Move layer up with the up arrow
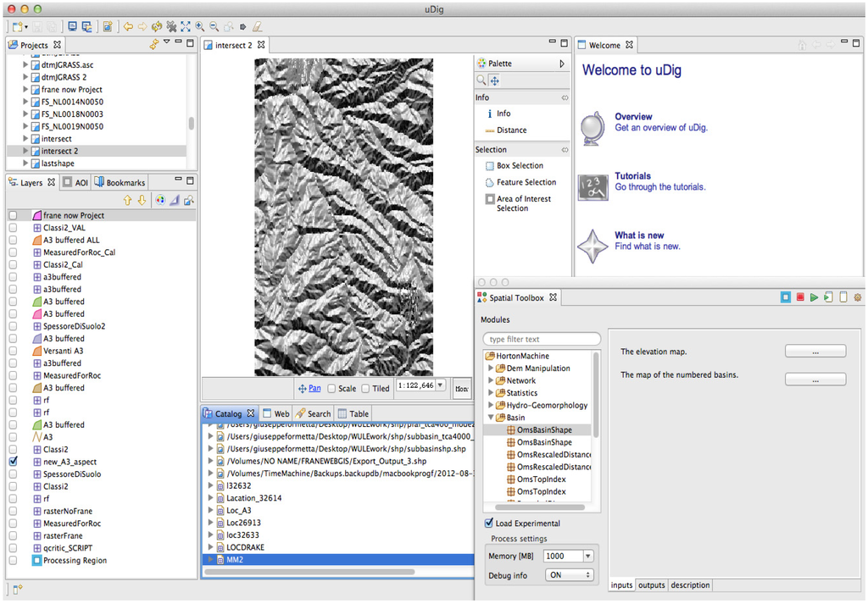 [127, 200]
